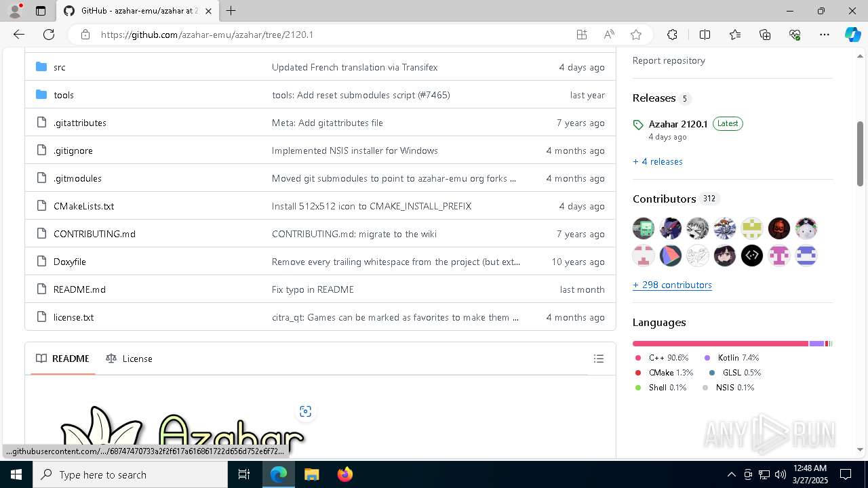Open Task View on the taskbar

[x=244, y=474]
